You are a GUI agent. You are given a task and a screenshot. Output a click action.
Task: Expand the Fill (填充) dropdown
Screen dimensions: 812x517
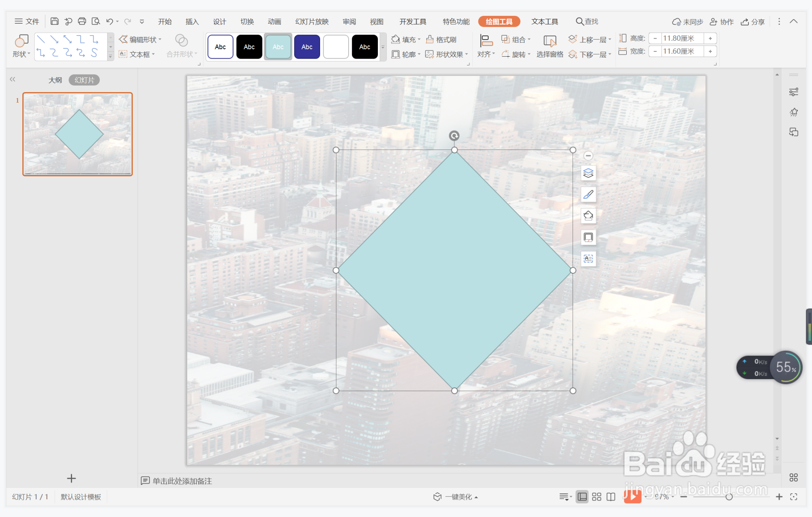tap(406, 40)
